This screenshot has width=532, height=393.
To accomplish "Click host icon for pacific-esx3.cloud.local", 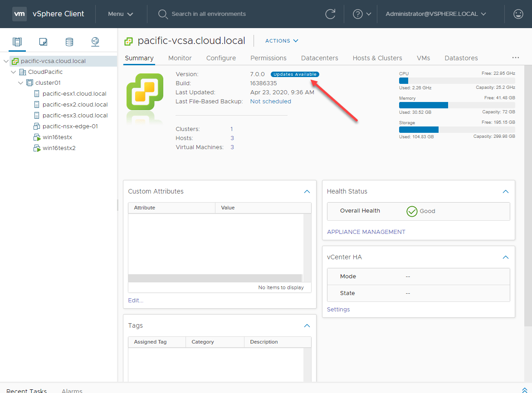I will coord(37,115).
